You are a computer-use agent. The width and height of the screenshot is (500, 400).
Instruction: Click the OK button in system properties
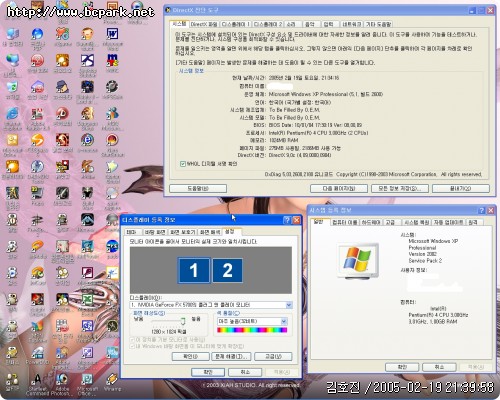(x=402, y=367)
